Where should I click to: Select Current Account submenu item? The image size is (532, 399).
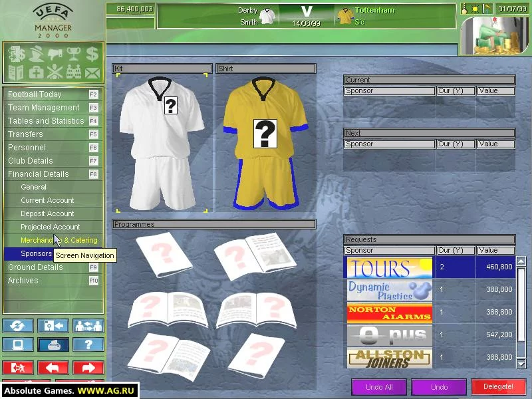point(53,200)
